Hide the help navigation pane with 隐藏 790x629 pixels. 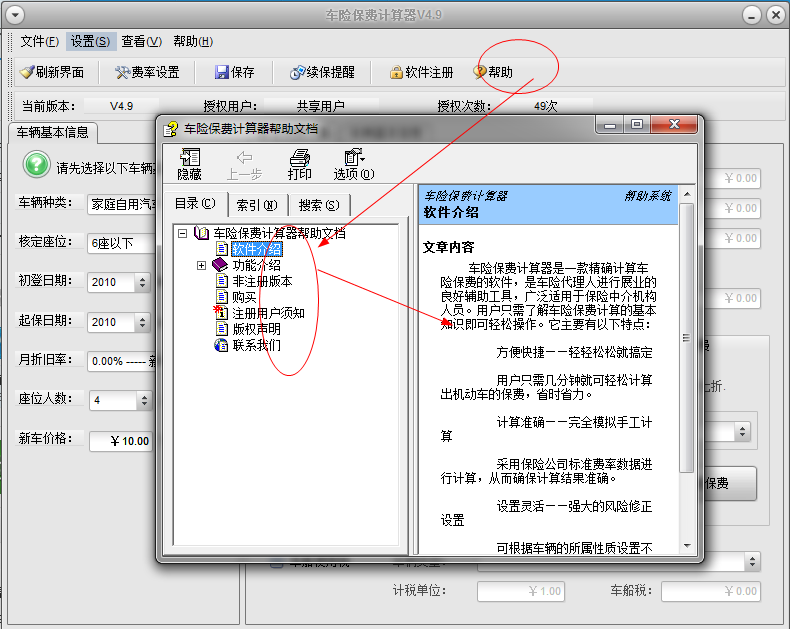(189, 164)
